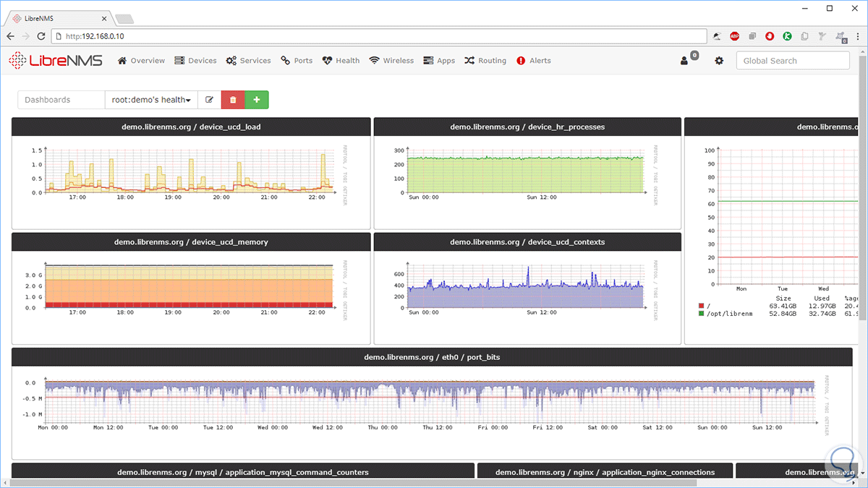
Task: Click the nginx application_nginx_connections title
Action: [x=605, y=472]
